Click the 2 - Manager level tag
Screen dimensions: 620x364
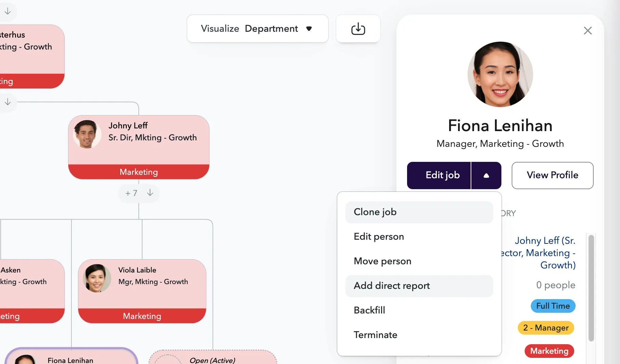tap(546, 328)
